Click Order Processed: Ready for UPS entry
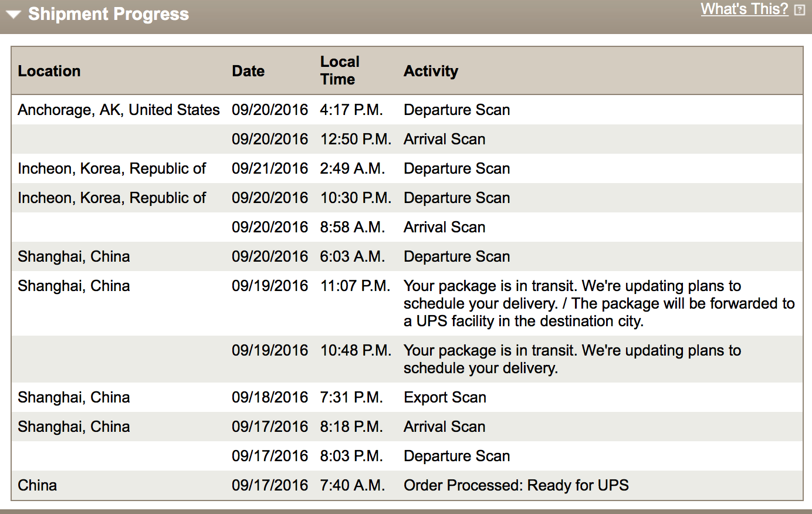812x514 pixels. 516,485
